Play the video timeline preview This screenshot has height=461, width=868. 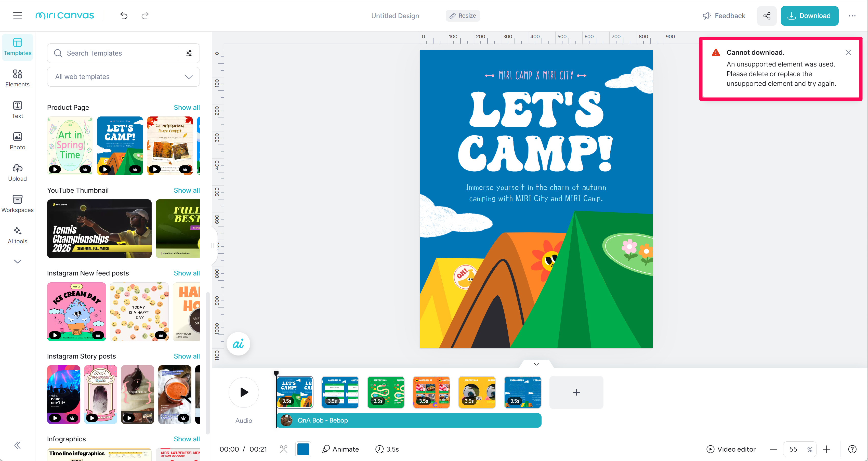click(x=244, y=392)
